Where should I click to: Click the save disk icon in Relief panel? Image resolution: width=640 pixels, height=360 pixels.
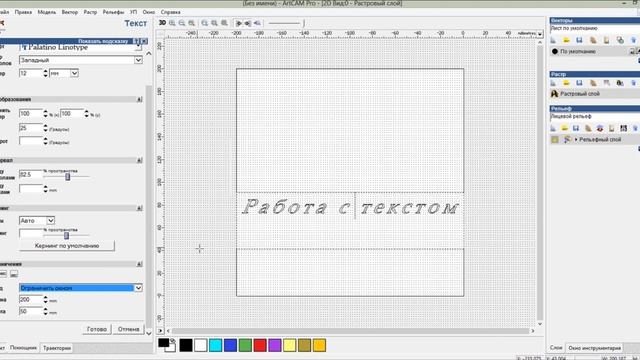tap(576, 128)
